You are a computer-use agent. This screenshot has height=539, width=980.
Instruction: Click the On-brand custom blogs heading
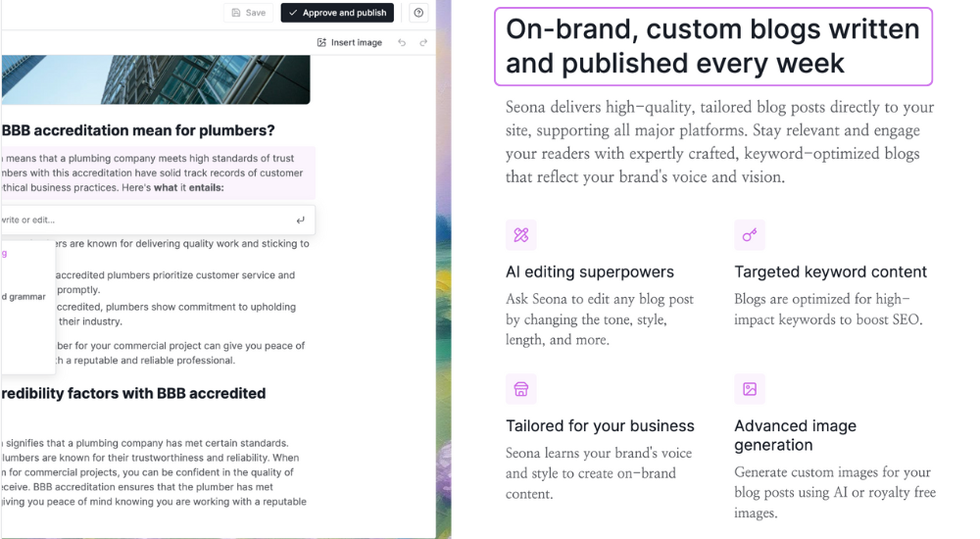(x=713, y=46)
